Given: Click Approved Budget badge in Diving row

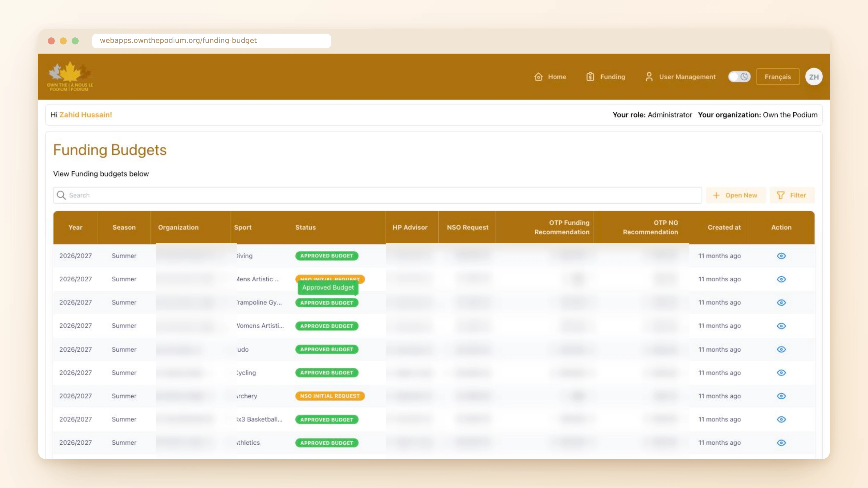Looking at the screenshot, I should coord(327,256).
